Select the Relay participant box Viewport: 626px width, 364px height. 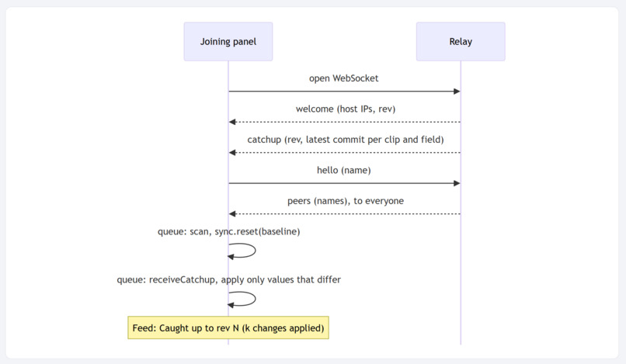pyautogui.click(x=461, y=41)
